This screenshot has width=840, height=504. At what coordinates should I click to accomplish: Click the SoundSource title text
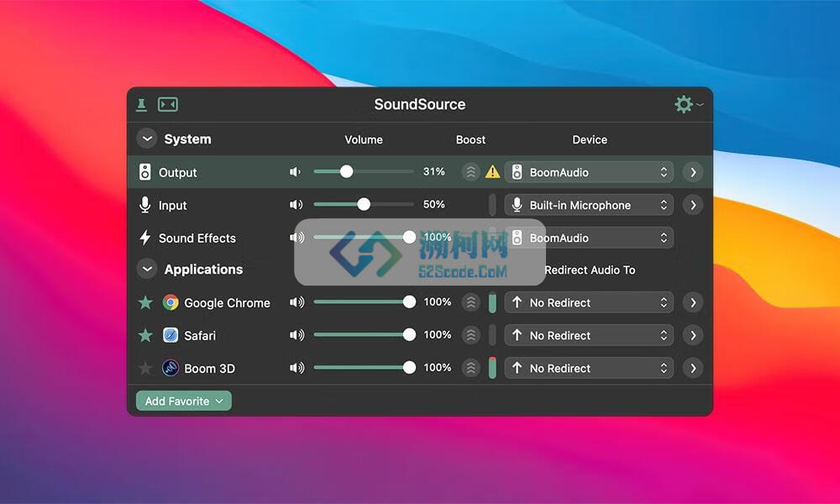(x=419, y=104)
